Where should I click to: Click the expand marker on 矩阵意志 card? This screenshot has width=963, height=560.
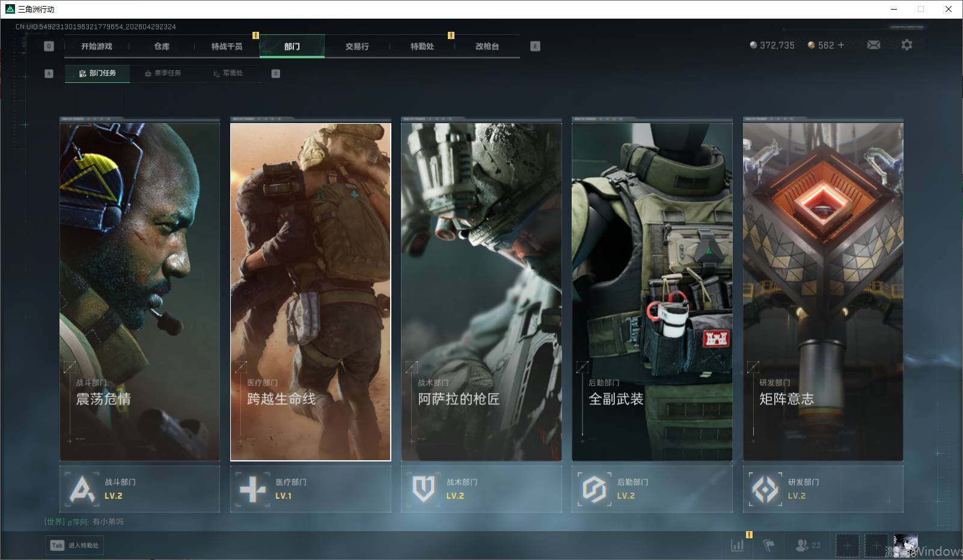[753, 367]
